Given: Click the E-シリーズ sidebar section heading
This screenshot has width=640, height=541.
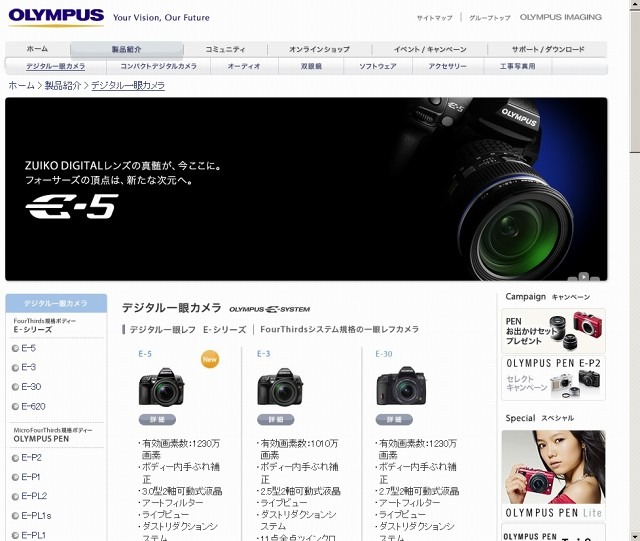Looking at the screenshot, I should (x=33, y=330).
